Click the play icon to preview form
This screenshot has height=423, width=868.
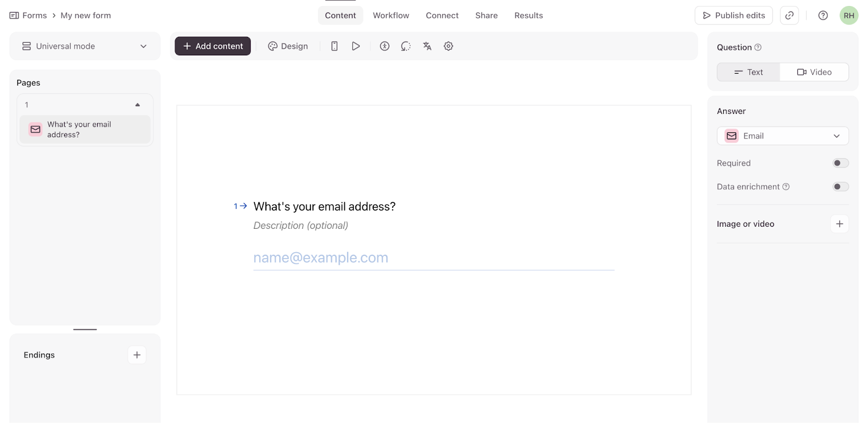click(x=356, y=46)
